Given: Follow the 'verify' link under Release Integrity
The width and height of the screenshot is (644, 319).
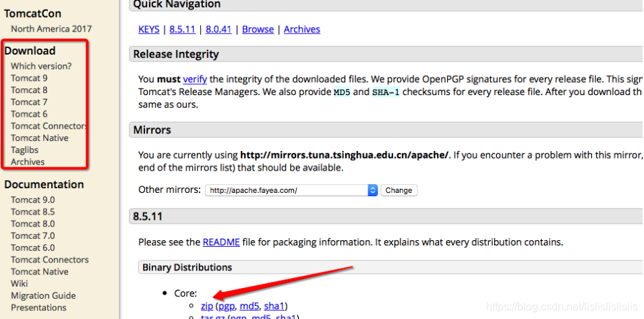Looking at the screenshot, I should 195,79.
